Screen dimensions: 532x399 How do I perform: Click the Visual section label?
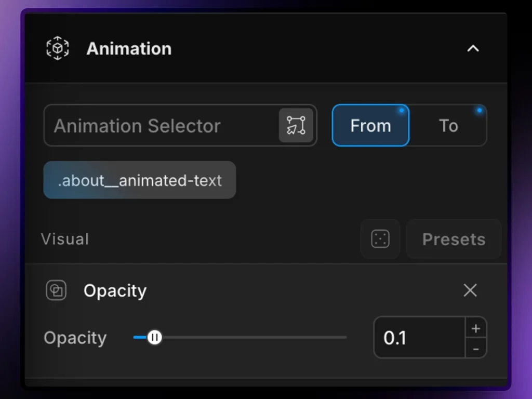point(65,239)
